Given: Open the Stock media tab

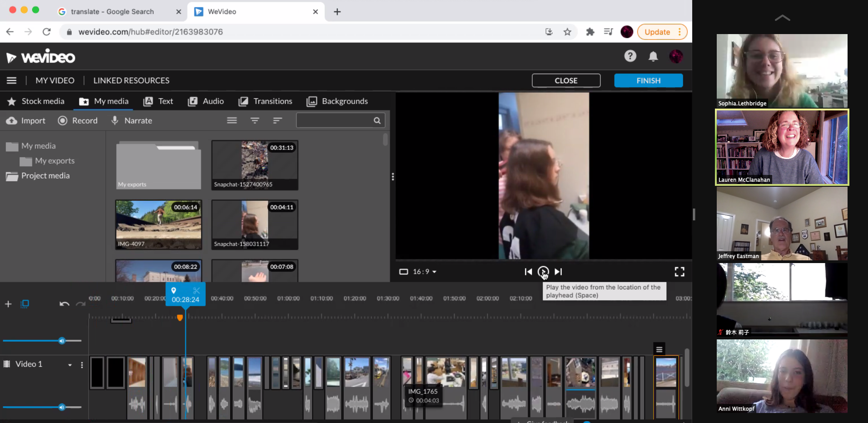Looking at the screenshot, I should (36, 101).
